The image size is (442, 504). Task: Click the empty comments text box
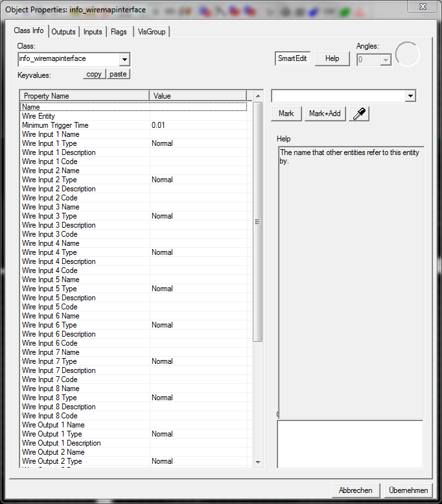[x=350, y=444]
